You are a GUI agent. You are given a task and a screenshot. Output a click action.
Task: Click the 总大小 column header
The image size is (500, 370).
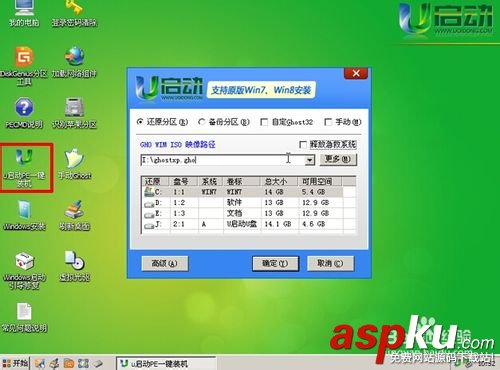click(278, 181)
